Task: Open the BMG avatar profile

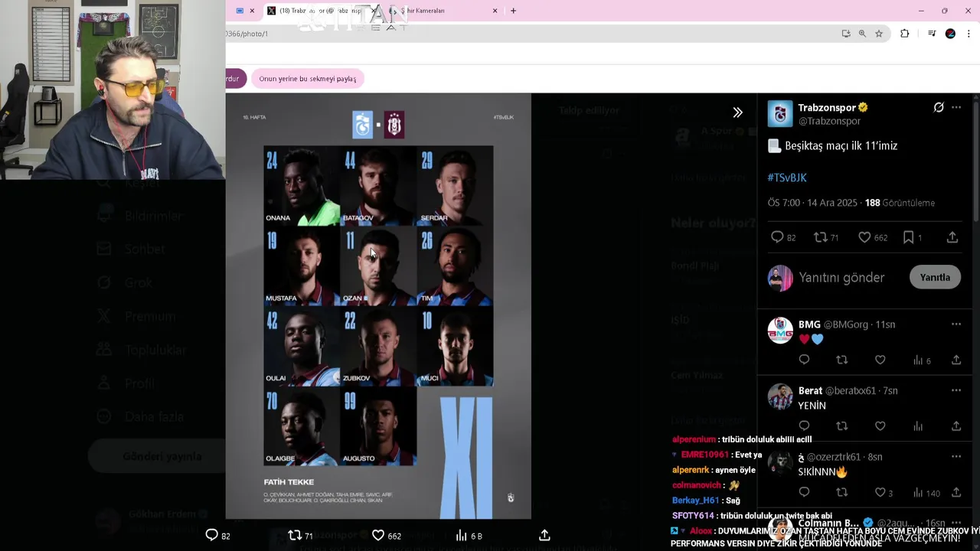Action: click(780, 331)
